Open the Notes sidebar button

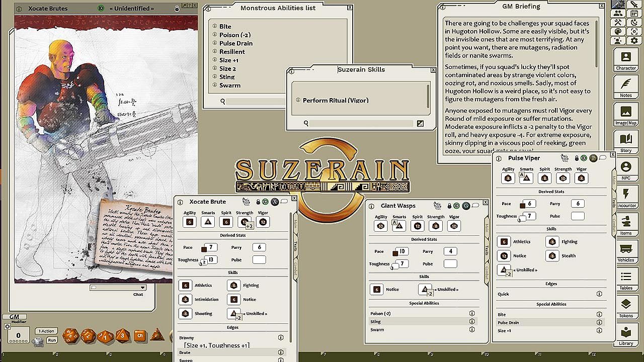coord(625,87)
